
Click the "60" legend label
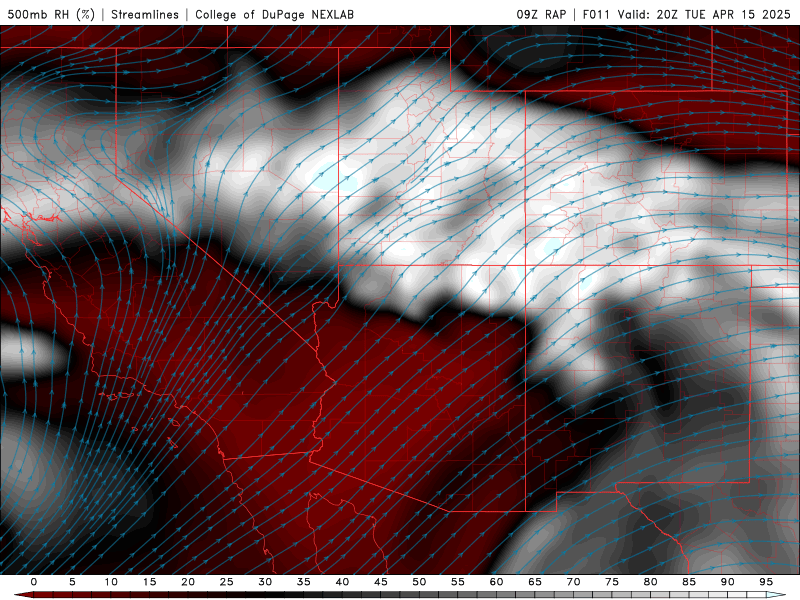pos(496,582)
